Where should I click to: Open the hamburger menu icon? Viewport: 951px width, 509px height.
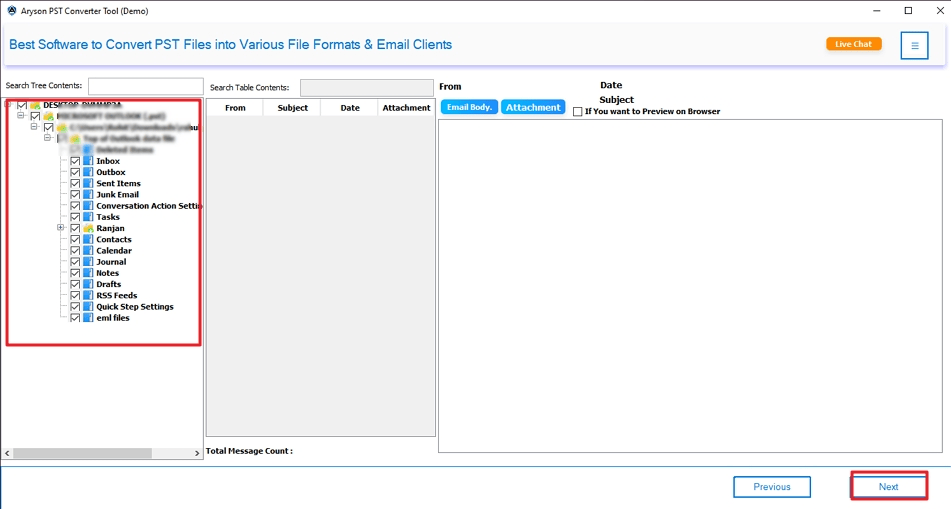pos(915,46)
